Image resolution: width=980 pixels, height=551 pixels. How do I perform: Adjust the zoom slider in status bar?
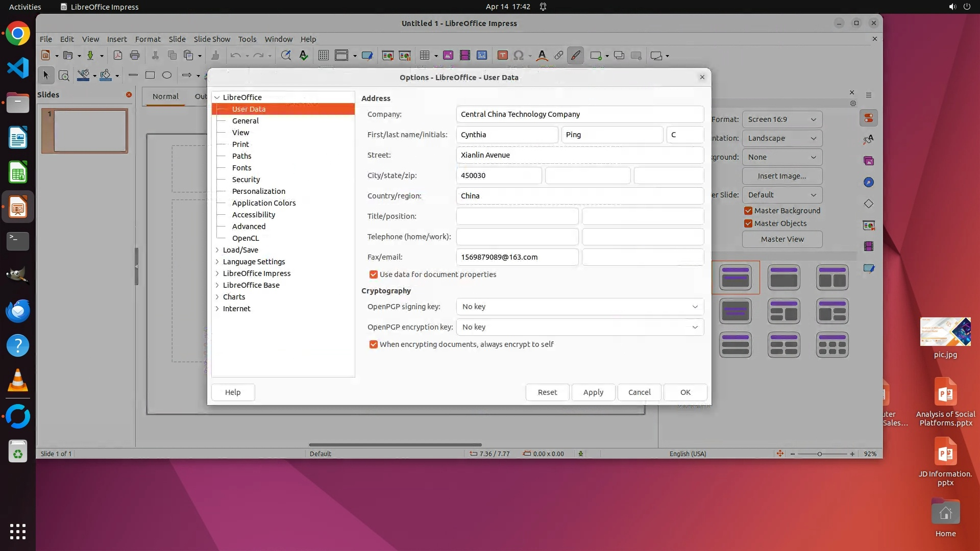click(820, 454)
